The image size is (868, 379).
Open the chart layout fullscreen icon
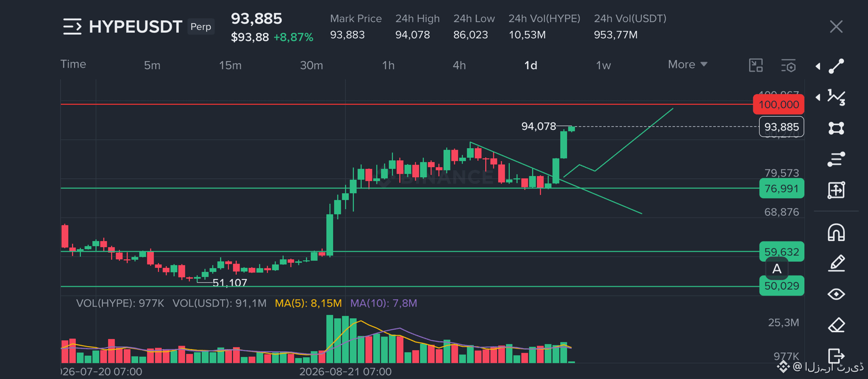click(x=756, y=65)
